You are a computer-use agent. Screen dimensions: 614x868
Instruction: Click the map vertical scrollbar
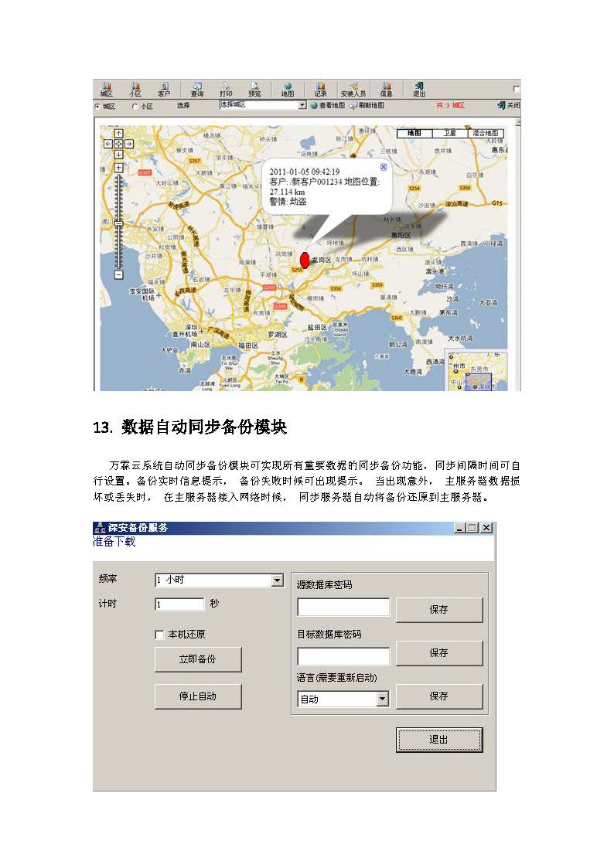pyautogui.click(x=518, y=254)
